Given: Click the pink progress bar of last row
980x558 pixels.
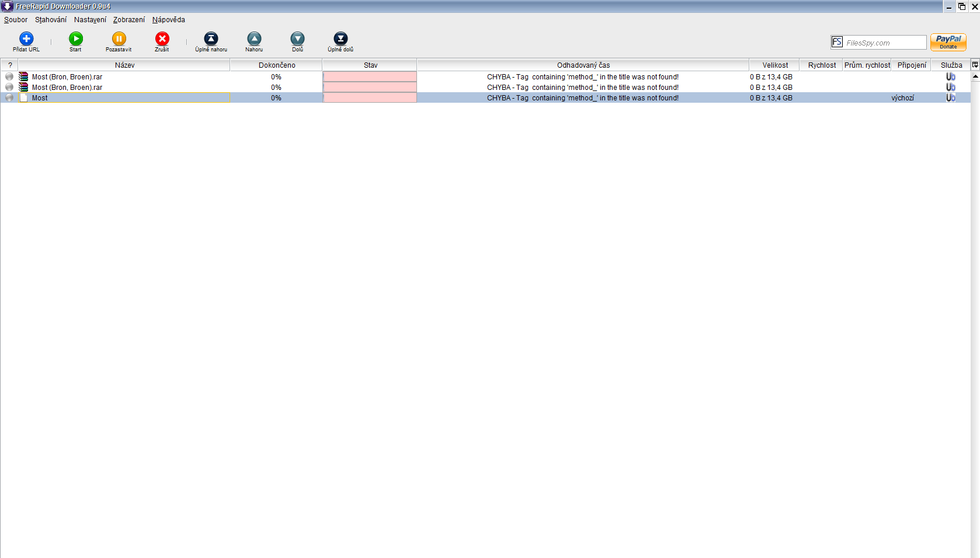Looking at the screenshot, I should [x=370, y=98].
